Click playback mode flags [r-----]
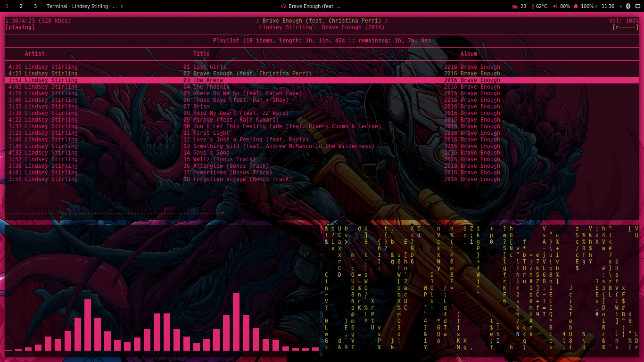The width and height of the screenshot is (644, 362). (626, 27)
